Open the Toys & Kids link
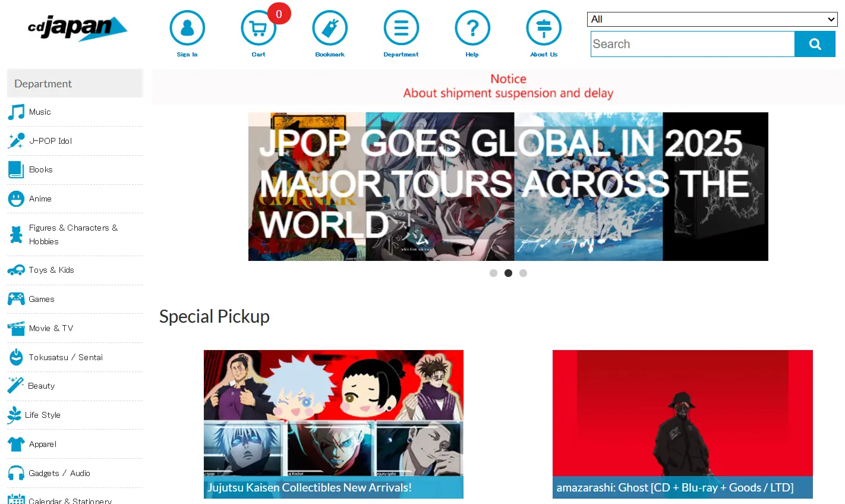Screen dimensions: 845x504 pos(52,270)
